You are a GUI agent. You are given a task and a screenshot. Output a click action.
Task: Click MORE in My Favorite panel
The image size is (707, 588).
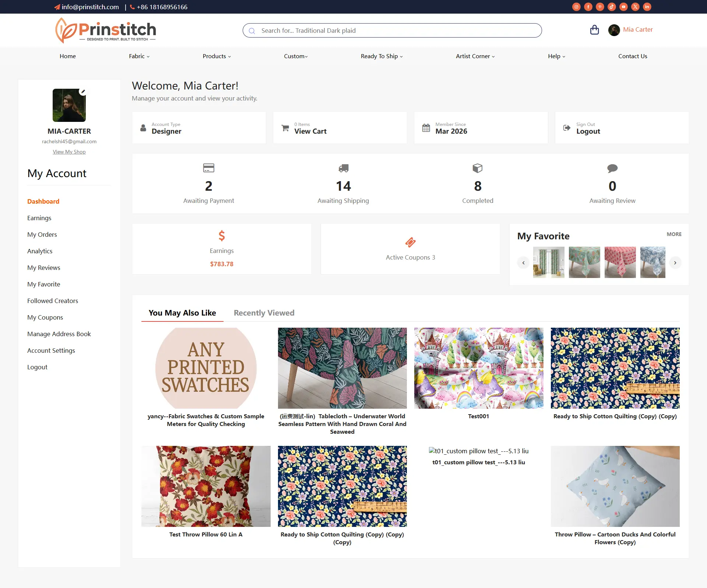pos(674,234)
